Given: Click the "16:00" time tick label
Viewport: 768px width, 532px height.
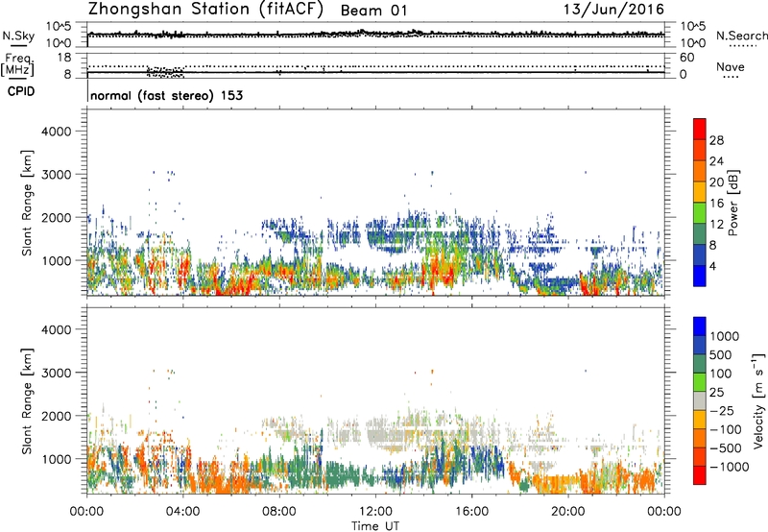Looking at the screenshot, I should [x=471, y=512].
